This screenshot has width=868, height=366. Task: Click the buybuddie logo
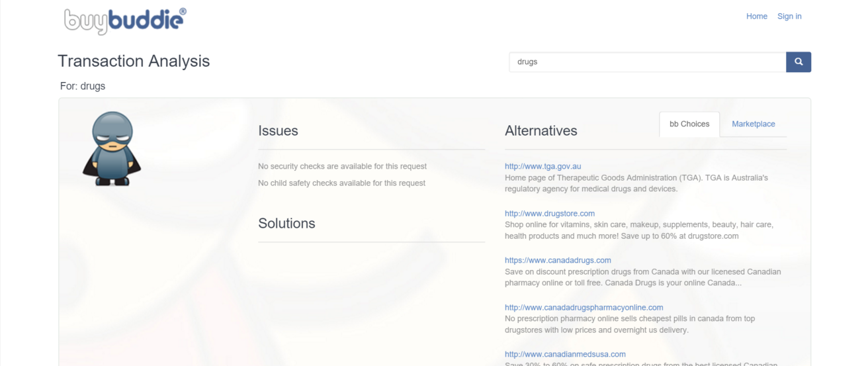[x=125, y=21]
